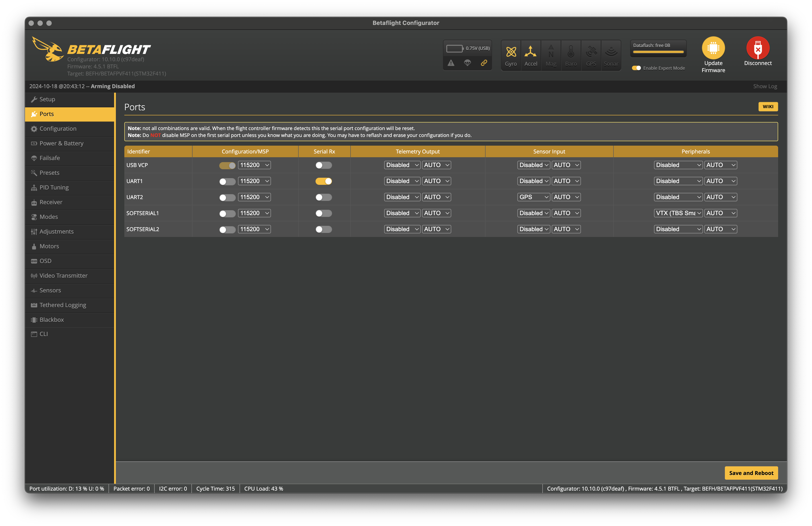Click the Gyro sensor icon

[511, 52]
